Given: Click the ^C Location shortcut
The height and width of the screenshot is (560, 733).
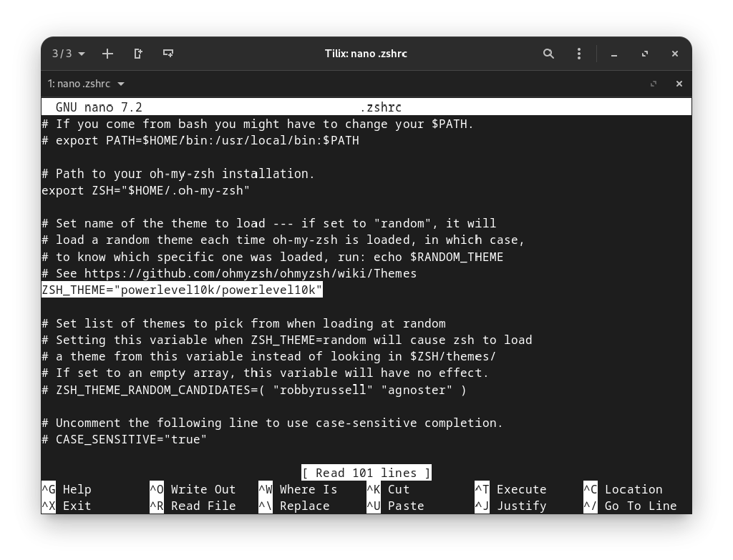Looking at the screenshot, I should [x=623, y=489].
